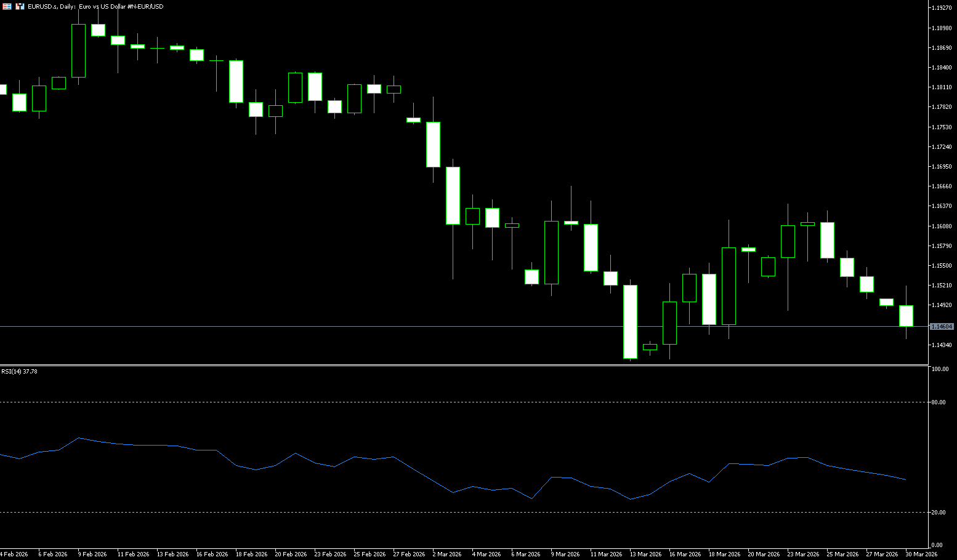957x560 pixels.
Task: Select the 9 Feb 2026 date label
Action: [92, 554]
